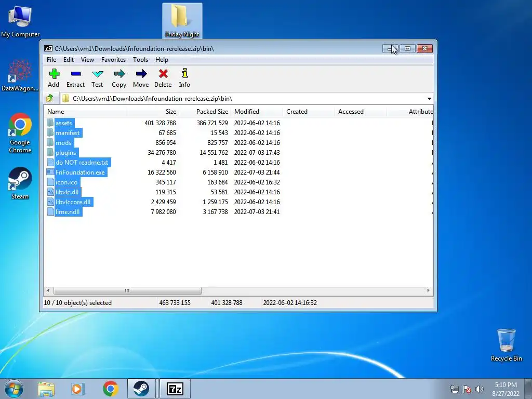
Task: Sort by Packed Size column header
Action: point(205,112)
